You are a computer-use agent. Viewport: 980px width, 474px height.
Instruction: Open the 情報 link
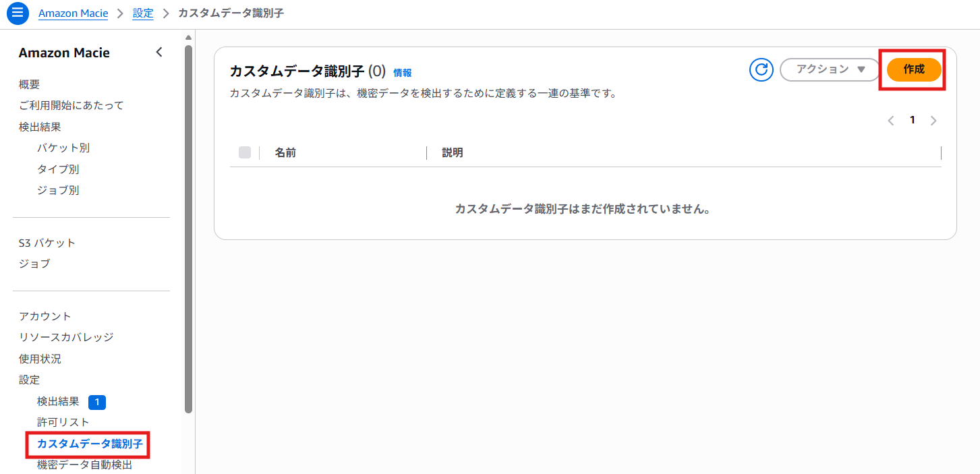click(403, 73)
